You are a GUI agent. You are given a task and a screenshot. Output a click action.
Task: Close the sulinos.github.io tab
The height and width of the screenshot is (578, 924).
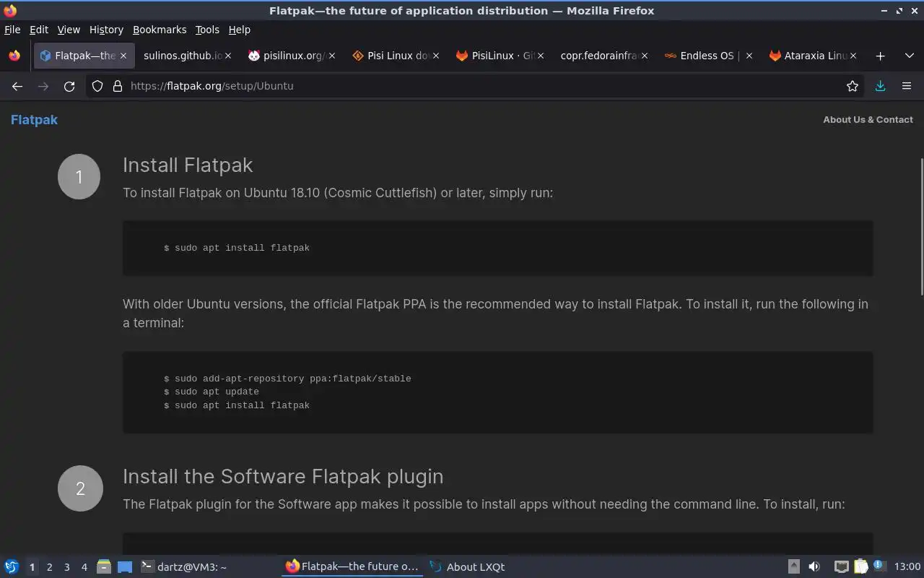pyautogui.click(x=228, y=56)
